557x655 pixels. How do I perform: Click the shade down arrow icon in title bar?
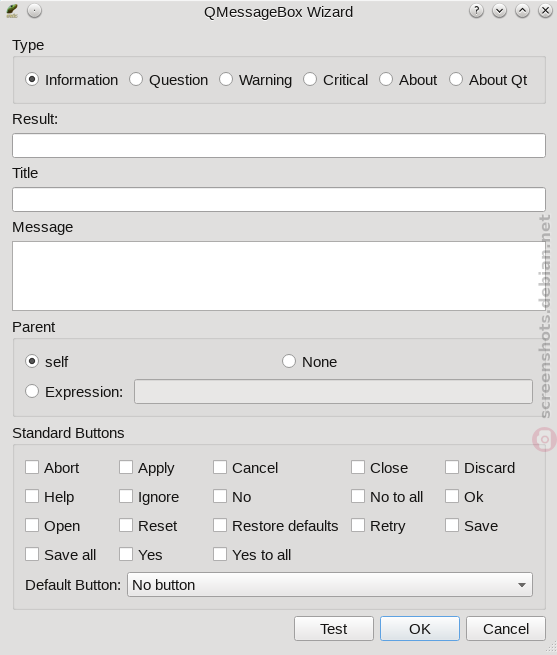(499, 11)
